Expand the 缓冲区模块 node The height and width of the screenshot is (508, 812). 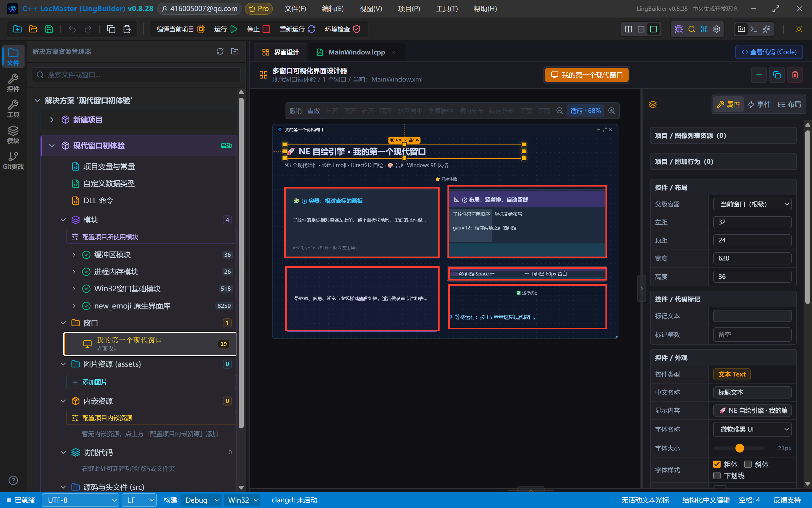pos(74,255)
